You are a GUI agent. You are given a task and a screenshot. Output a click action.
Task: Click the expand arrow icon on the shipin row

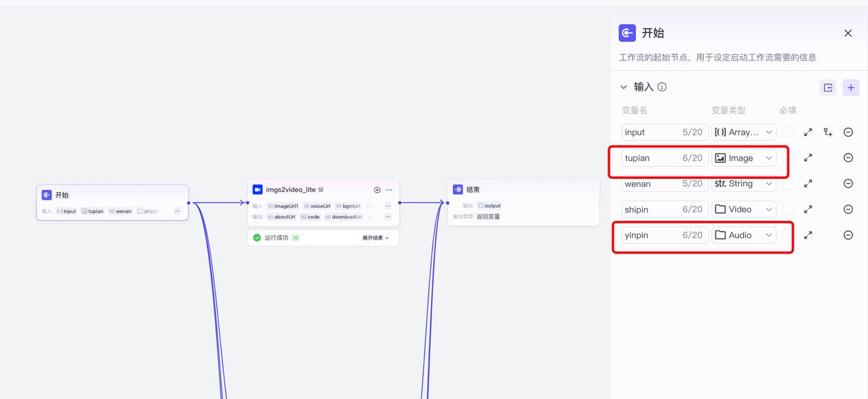pyautogui.click(x=808, y=209)
